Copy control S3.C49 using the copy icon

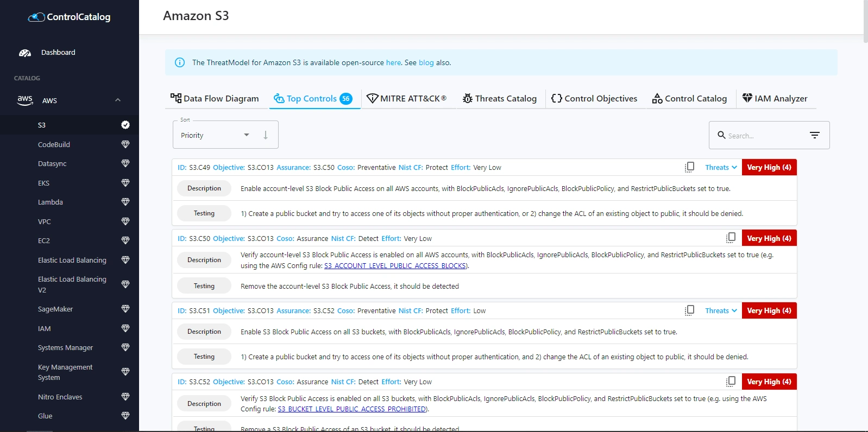(x=690, y=167)
